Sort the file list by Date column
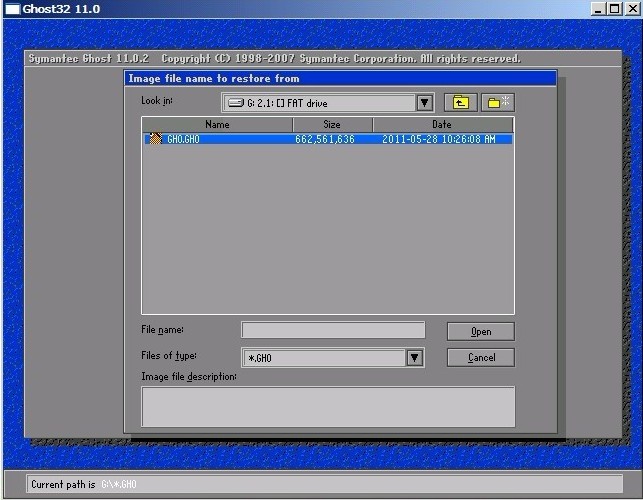This screenshot has width=643, height=500. coord(442,124)
